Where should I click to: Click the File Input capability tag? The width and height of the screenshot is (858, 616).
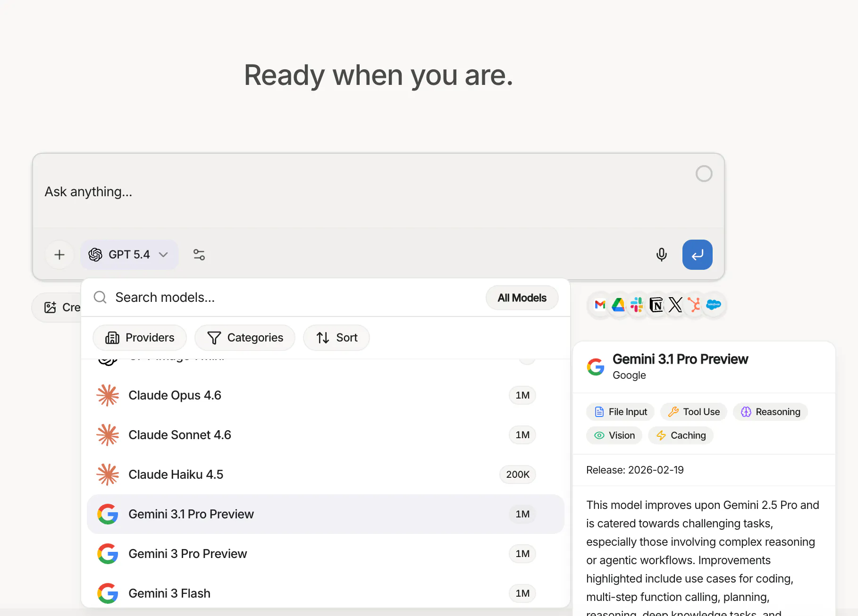(x=620, y=412)
